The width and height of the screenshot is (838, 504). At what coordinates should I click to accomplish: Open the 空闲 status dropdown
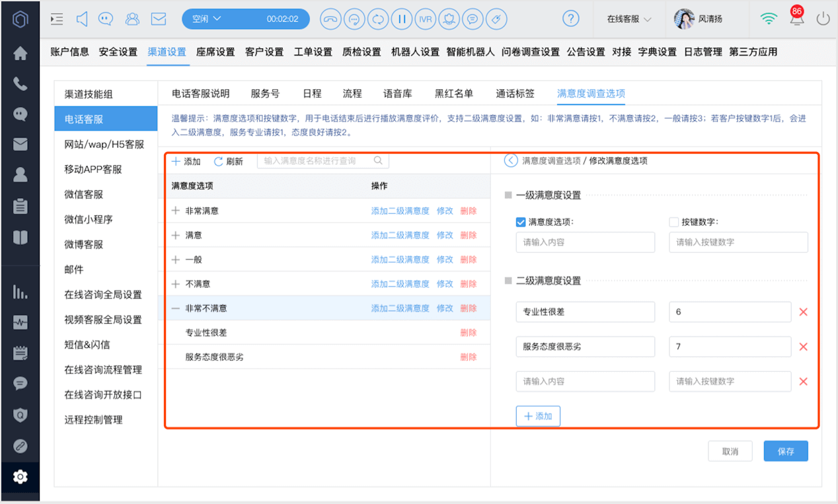click(206, 19)
